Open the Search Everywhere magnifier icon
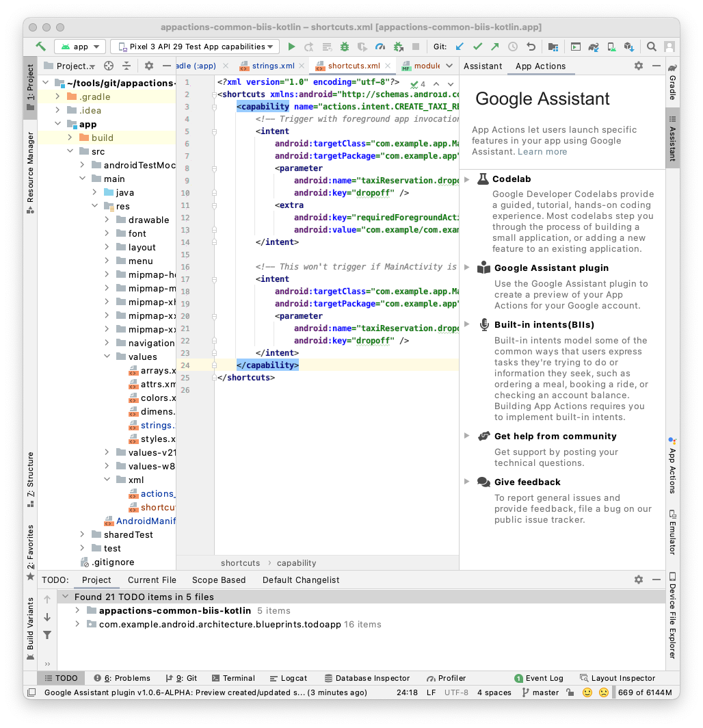Viewport: 703px width, 728px height. point(650,47)
